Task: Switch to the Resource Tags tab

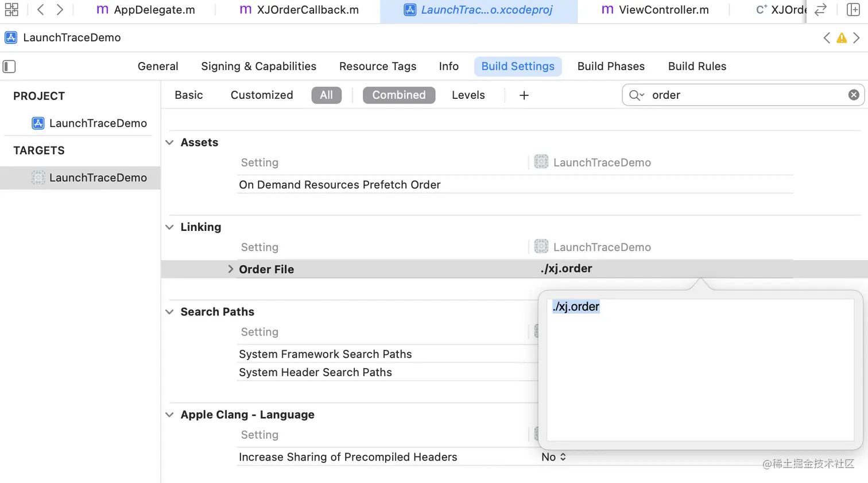Action: (x=378, y=66)
